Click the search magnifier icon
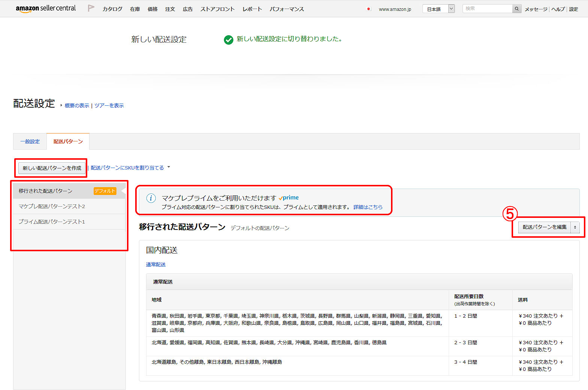 [x=517, y=9]
